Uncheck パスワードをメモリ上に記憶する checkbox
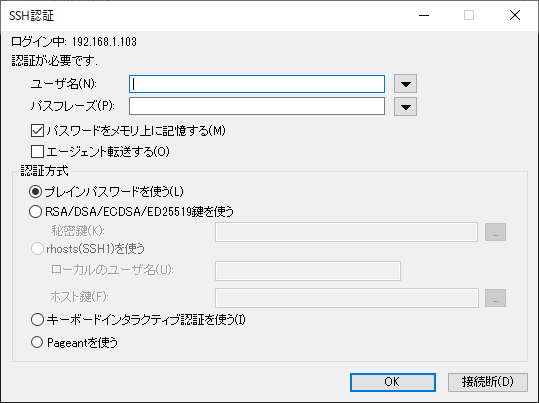539x403 pixels. [37, 131]
